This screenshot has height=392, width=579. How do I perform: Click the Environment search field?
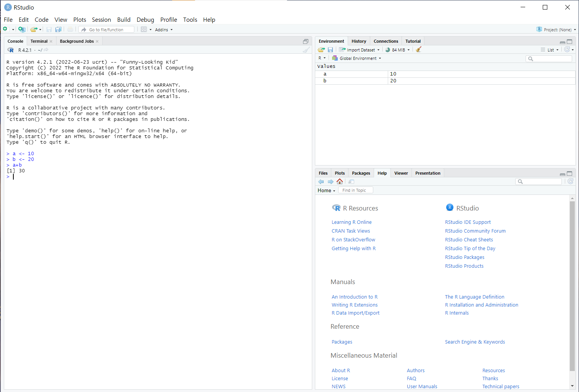tap(549, 58)
